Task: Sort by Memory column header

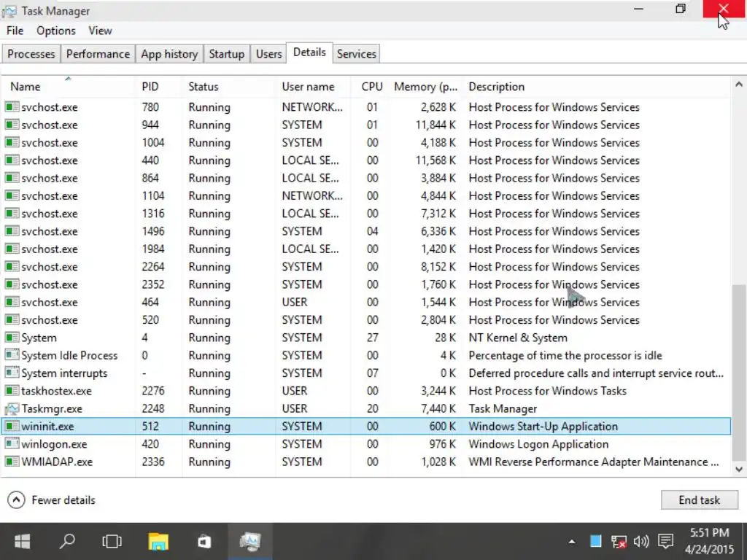Action: pos(425,86)
